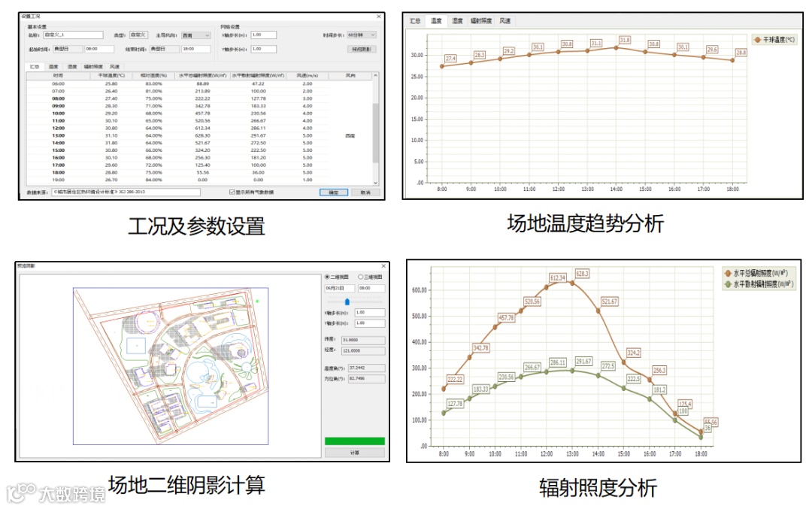
Task: Click the 628.3 peak label on radiation chart
Action: click(x=582, y=274)
